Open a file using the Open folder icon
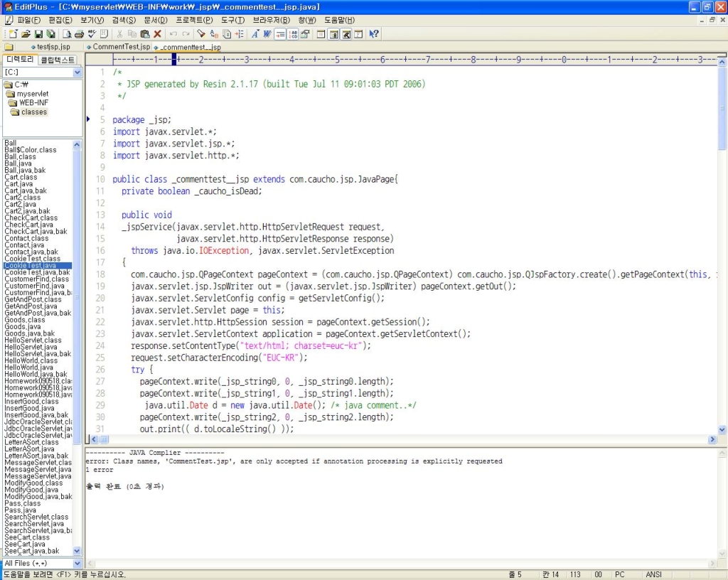This screenshot has width=728, height=580. pos(26,34)
